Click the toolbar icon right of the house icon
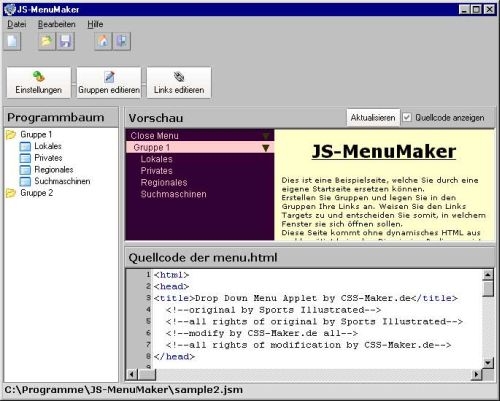500x401 pixels. click(x=122, y=41)
